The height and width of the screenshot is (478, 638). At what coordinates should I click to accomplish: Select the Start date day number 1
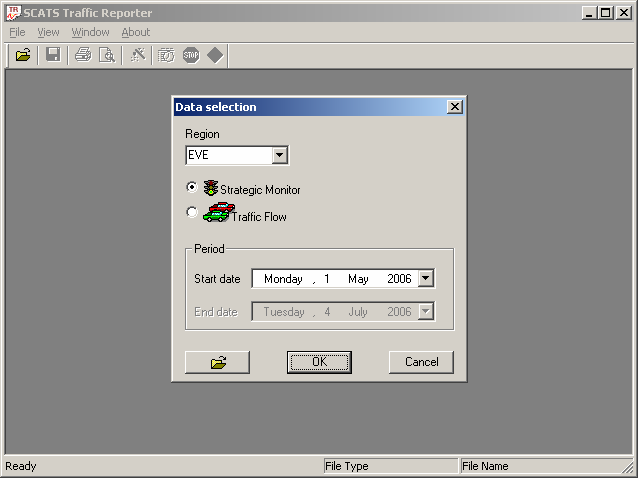[x=327, y=279]
